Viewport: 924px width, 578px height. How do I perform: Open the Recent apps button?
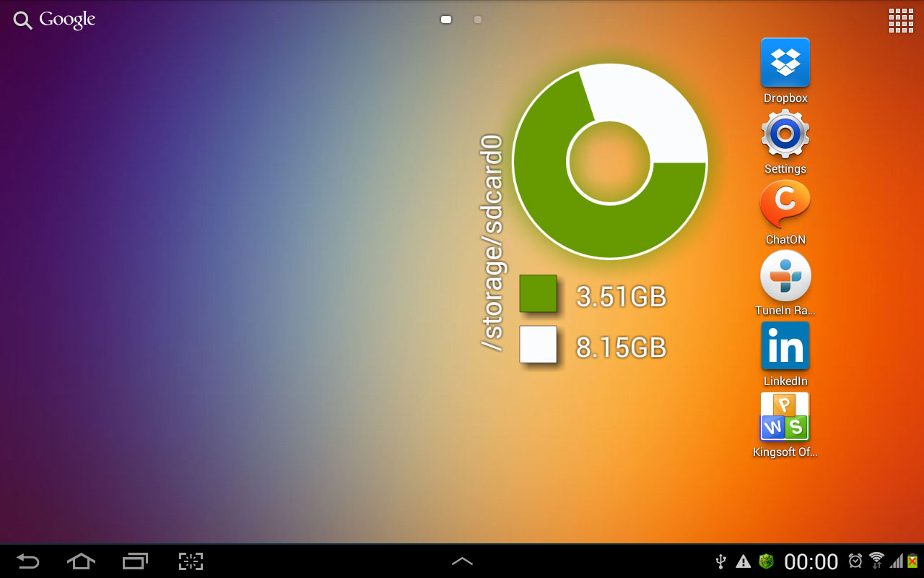pos(135,561)
